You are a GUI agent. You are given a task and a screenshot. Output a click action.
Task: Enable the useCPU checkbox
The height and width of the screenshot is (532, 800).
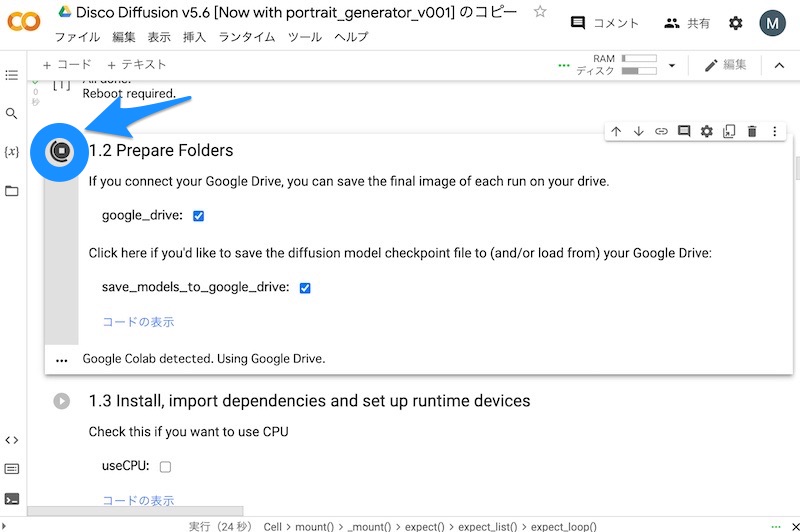click(x=165, y=467)
